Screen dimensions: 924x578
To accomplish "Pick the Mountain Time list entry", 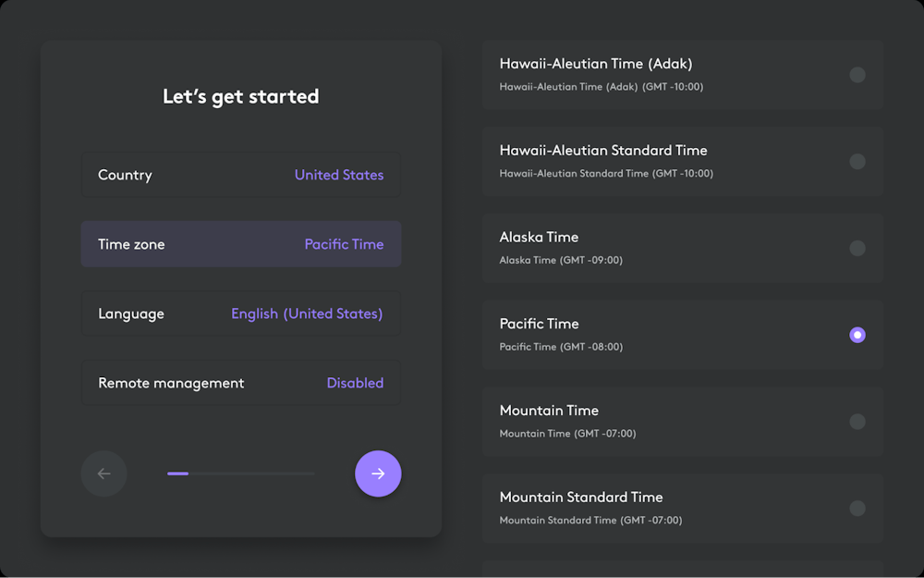I will [647, 422].
